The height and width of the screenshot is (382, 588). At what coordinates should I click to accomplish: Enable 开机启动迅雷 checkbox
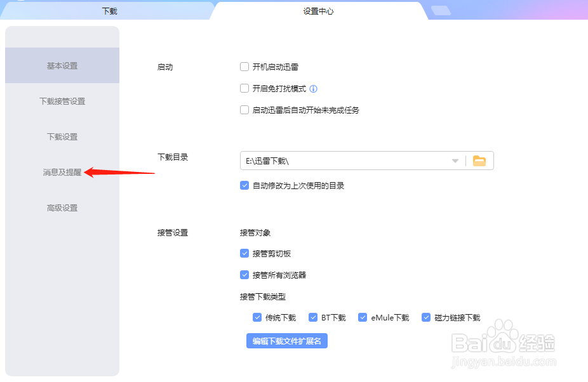[244, 67]
